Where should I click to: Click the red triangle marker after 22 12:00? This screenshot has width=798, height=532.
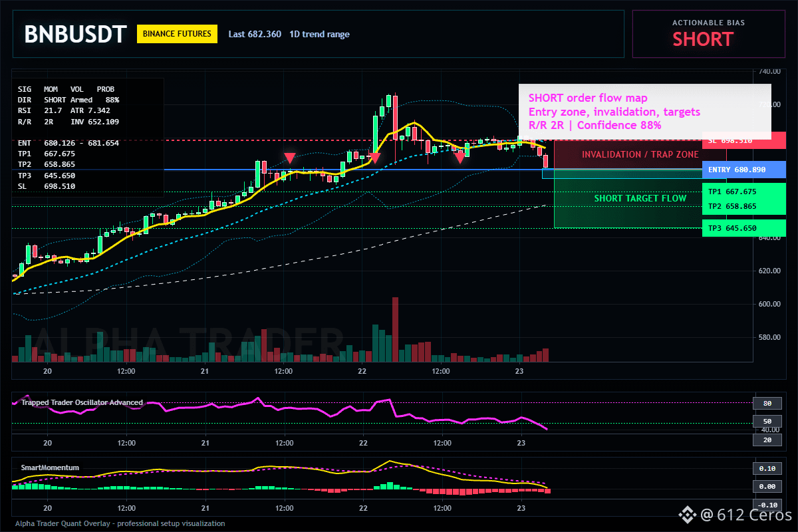tap(460, 158)
